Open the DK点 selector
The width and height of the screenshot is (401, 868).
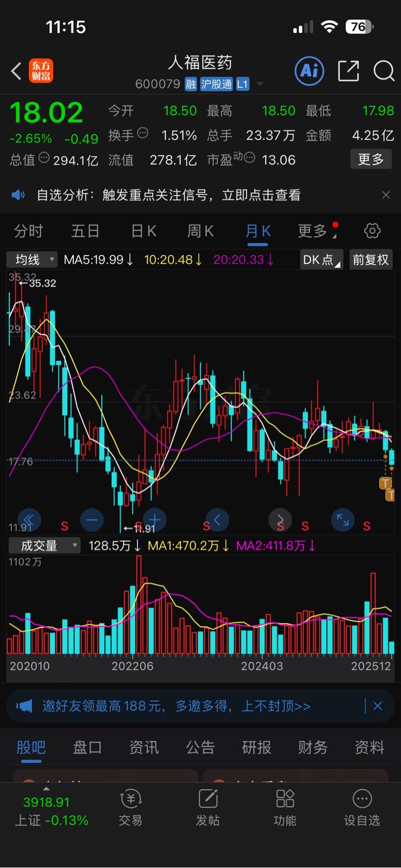click(x=321, y=259)
